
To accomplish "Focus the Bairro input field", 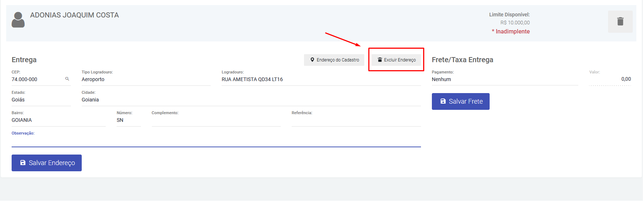I will [58, 120].
